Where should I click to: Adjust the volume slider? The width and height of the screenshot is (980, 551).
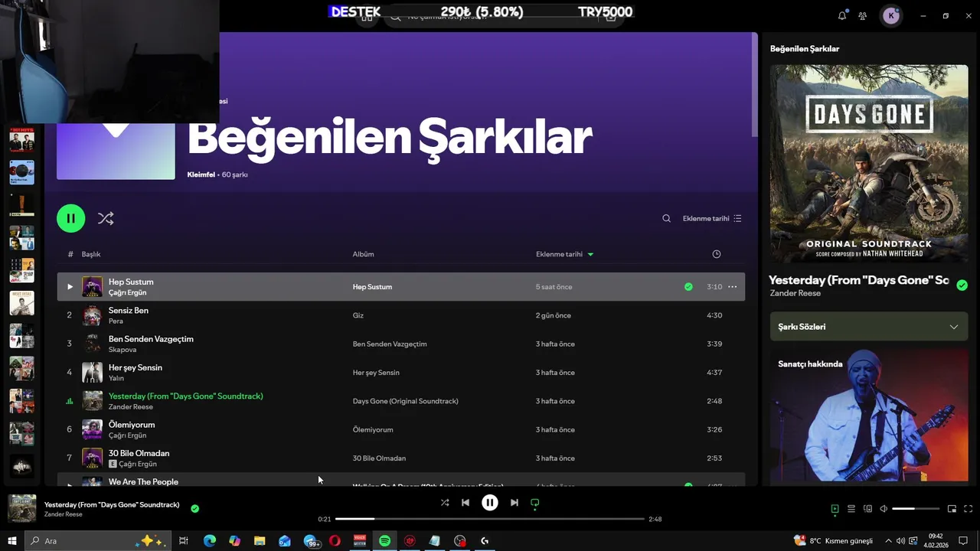pyautogui.click(x=916, y=509)
